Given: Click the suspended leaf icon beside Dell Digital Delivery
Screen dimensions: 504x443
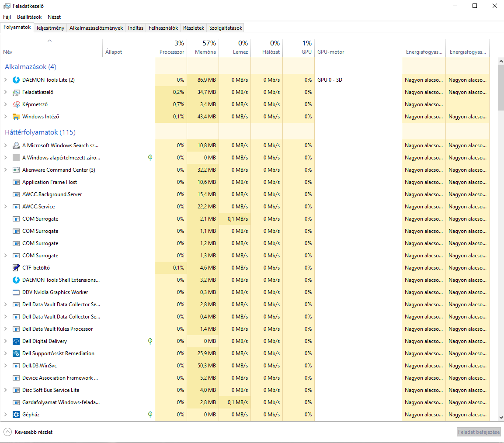Looking at the screenshot, I should 150,341.
